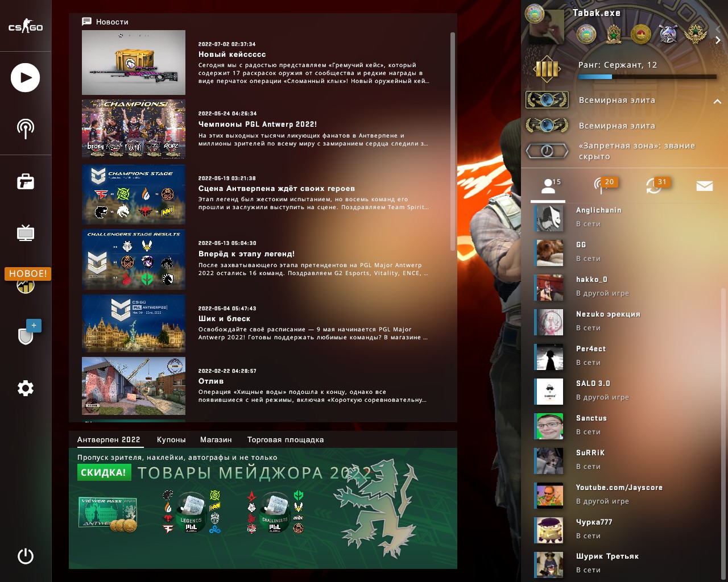Select the Viewer Pass item in the store
The image size is (728, 582).
click(108, 515)
